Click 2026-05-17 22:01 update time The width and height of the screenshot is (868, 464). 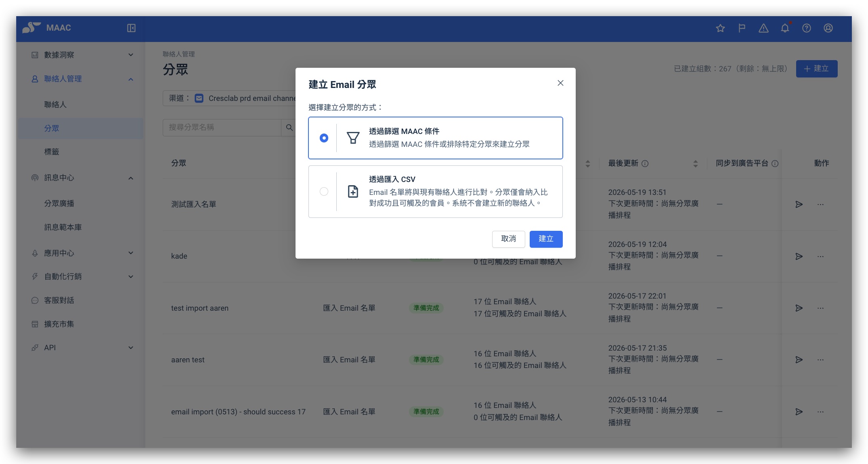637,296
